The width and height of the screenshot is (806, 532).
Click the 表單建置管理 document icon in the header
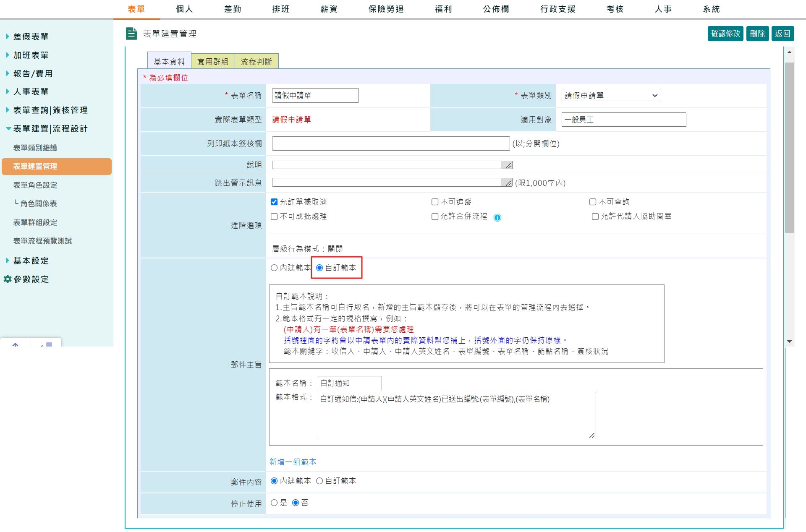pos(131,34)
